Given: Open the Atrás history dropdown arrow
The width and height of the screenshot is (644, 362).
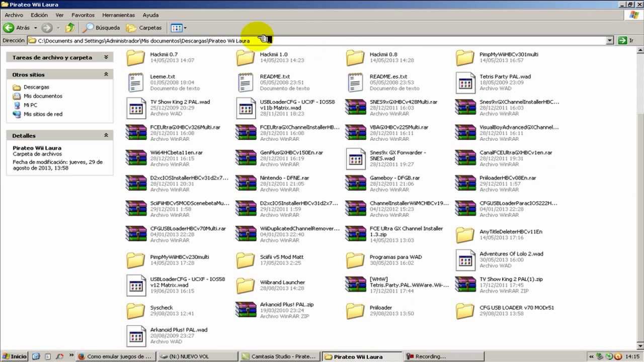Looking at the screenshot, I should tap(35, 28).
